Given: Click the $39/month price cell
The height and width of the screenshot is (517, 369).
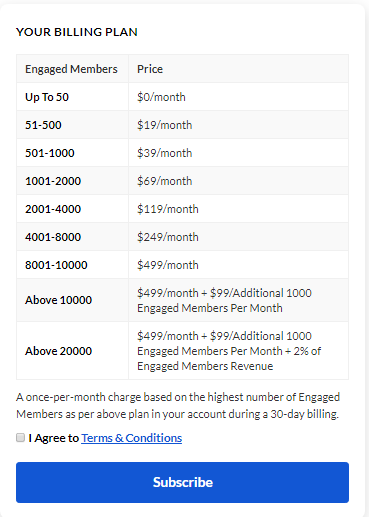Looking at the screenshot, I should tap(239, 153).
